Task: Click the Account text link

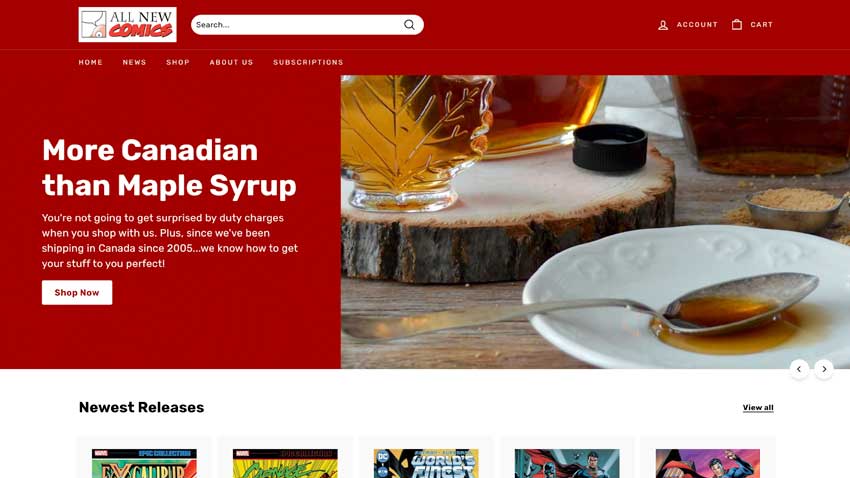Action: (x=697, y=24)
